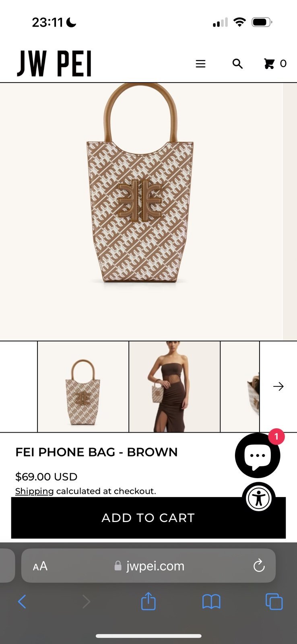Select the partially visible bag thumbnail
This screenshot has height=644, width=297.
240,386
